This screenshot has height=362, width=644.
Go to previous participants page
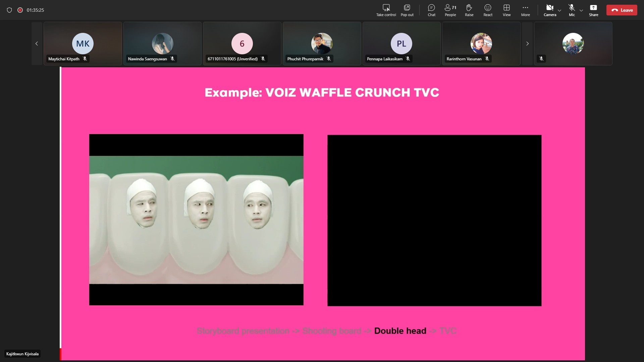pyautogui.click(x=37, y=44)
